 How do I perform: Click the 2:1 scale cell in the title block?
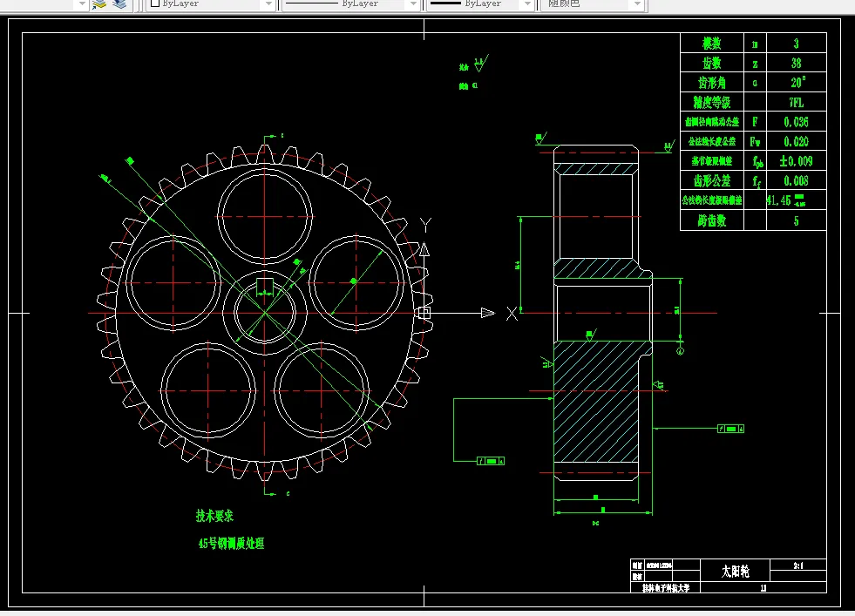point(798,565)
